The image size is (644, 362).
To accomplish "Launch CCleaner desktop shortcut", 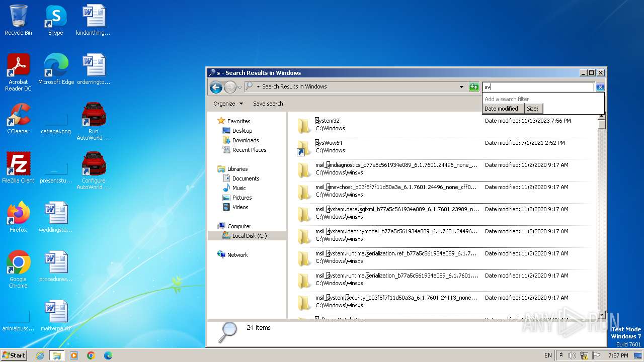I will [x=18, y=119].
